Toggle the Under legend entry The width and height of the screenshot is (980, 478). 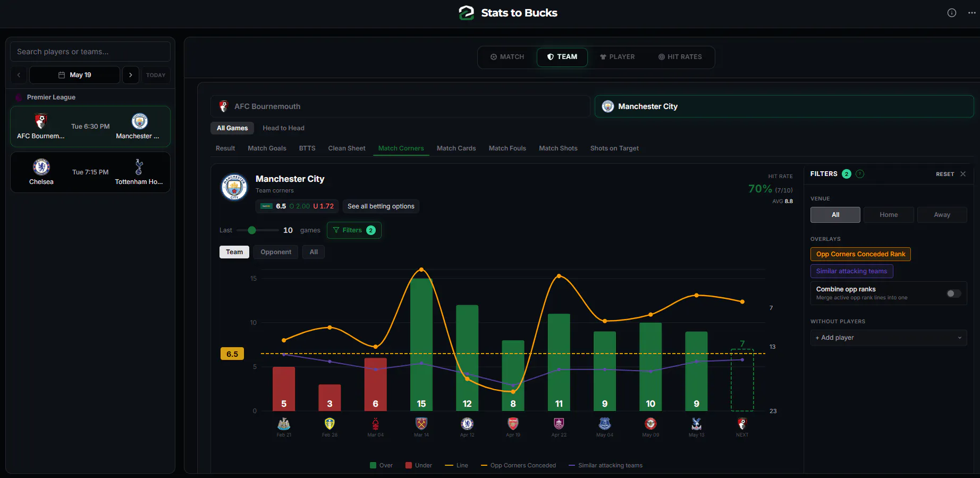419,466
